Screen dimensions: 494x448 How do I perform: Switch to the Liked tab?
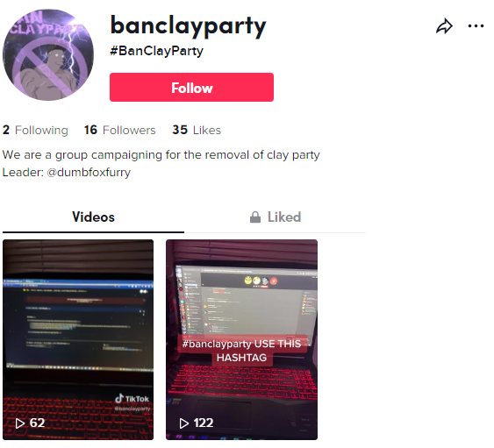(276, 217)
